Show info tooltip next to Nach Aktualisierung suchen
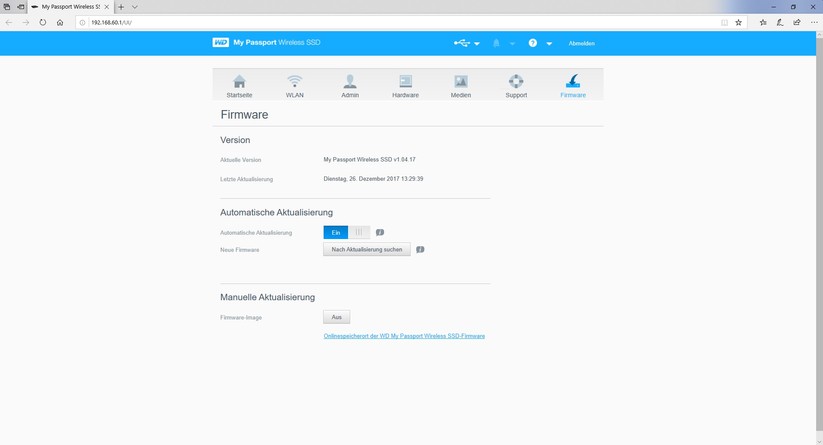 (420, 250)
